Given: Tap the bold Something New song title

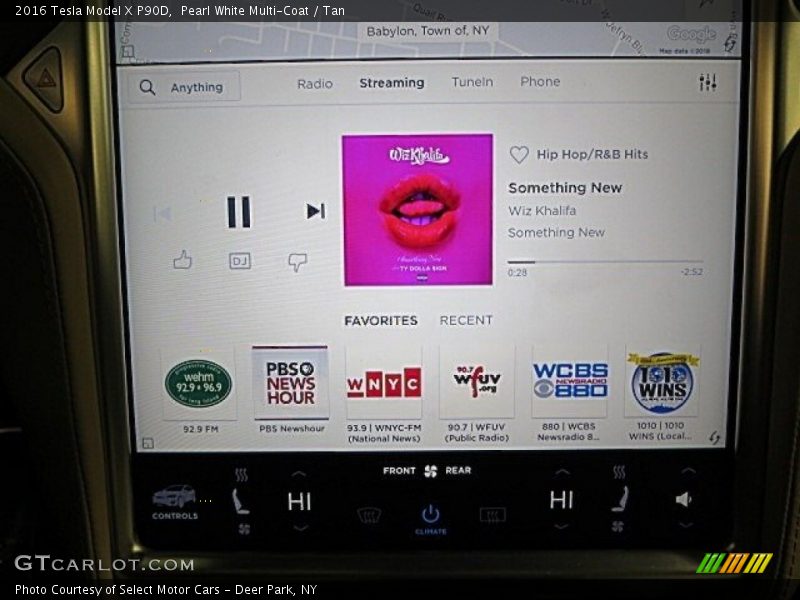Looking at the screenshot, I should click(x=565, y=188).
